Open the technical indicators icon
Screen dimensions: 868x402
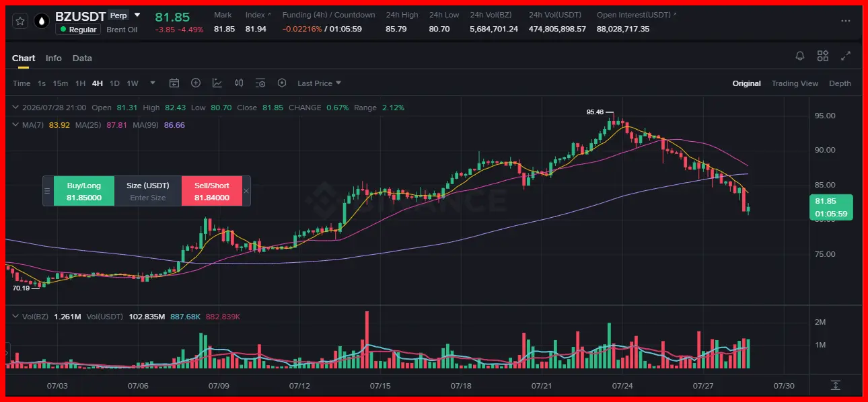pos(217,83)
